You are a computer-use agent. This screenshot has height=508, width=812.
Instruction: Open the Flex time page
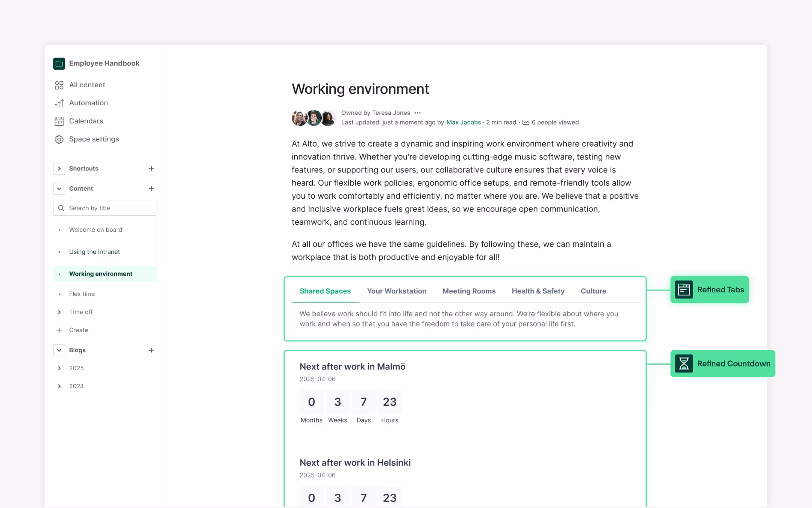pos(82,294)
